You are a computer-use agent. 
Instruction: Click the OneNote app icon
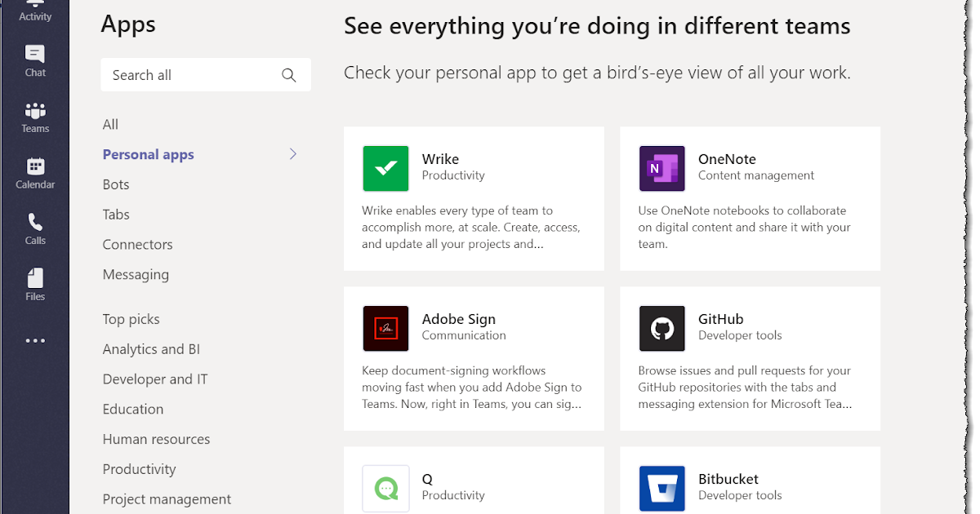(x=661, y=168)
